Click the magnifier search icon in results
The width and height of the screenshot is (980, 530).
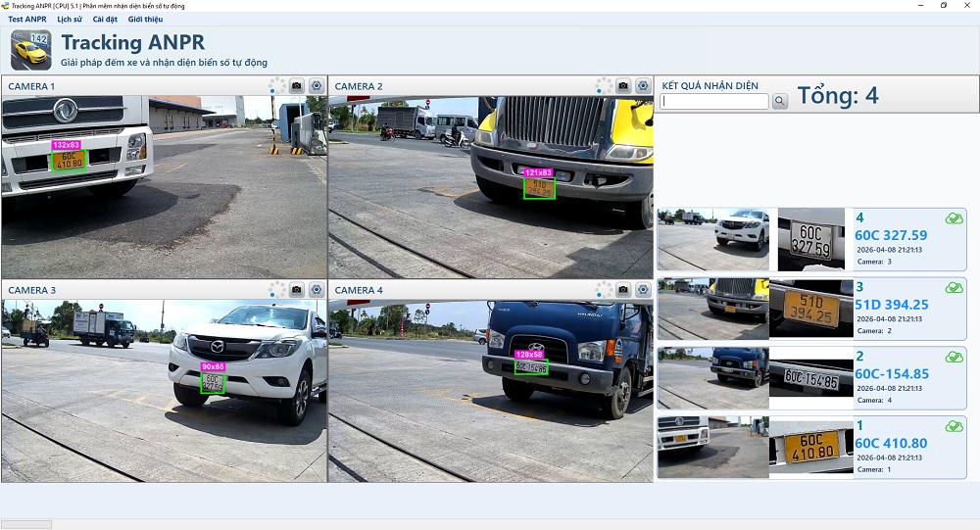coord(780,101)
